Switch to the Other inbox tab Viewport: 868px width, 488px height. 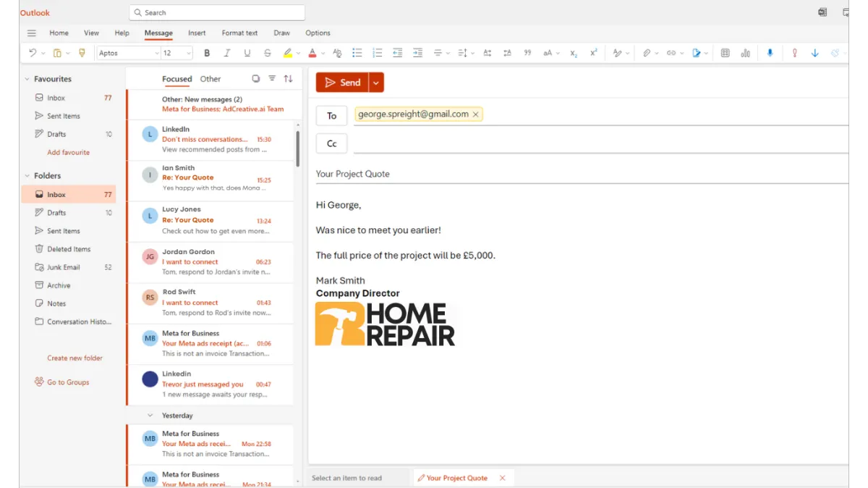pos(210,79)
